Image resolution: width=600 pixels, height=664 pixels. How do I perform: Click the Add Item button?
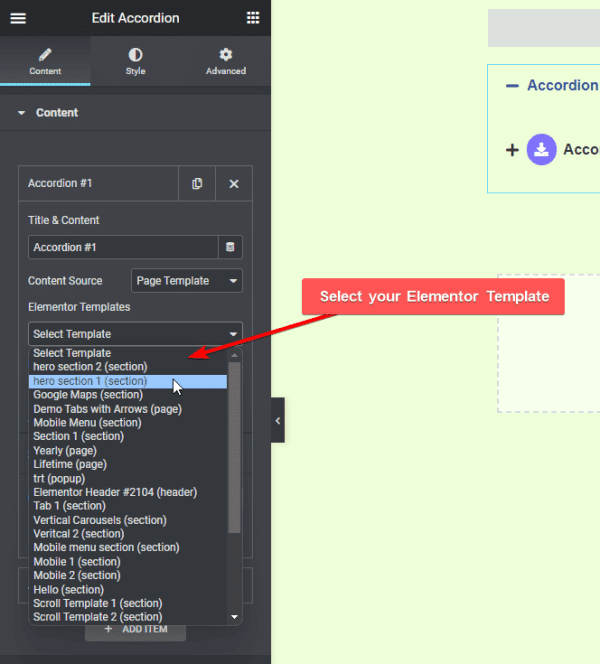[x=135, y=630]
